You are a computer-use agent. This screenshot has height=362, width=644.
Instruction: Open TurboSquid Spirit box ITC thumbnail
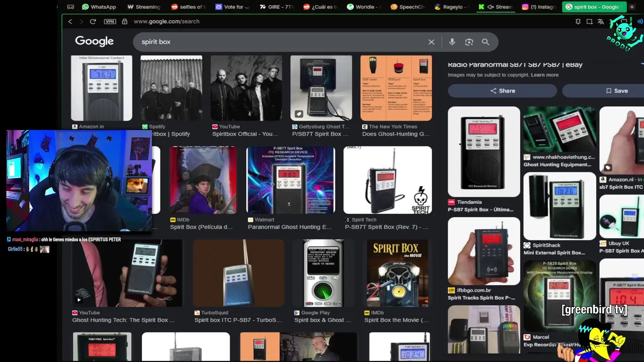[x=238, y=273]
